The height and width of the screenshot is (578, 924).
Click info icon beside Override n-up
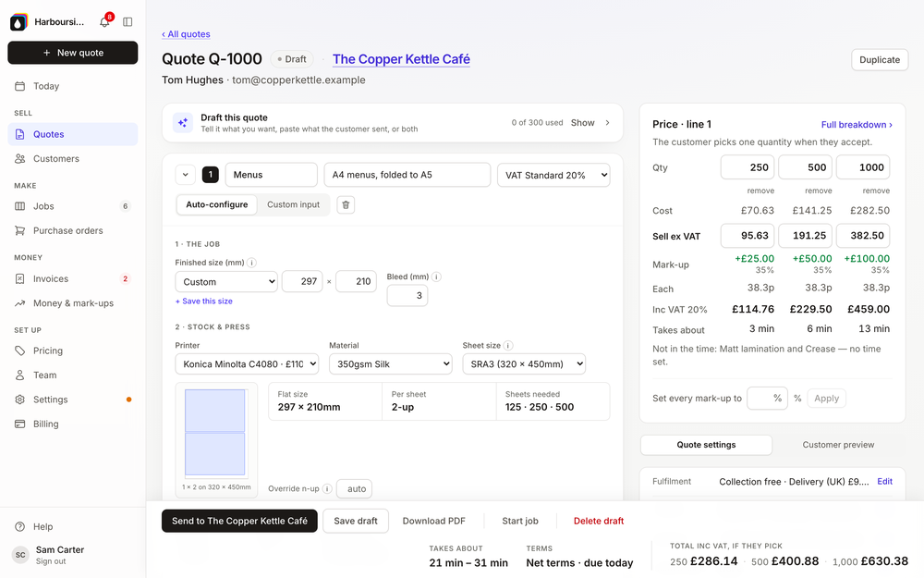tap(327, 488)
